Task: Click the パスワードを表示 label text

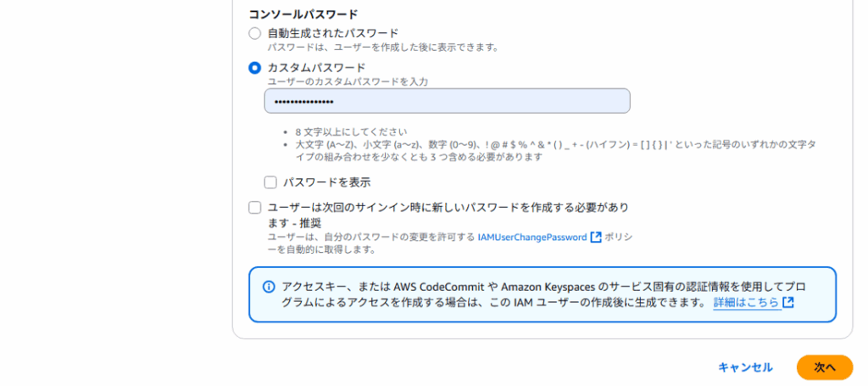Action: 326,182
